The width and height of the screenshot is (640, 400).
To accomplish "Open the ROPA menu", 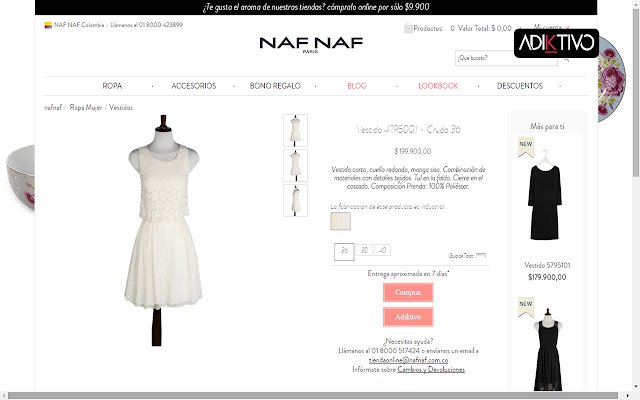I will (112, 86).
